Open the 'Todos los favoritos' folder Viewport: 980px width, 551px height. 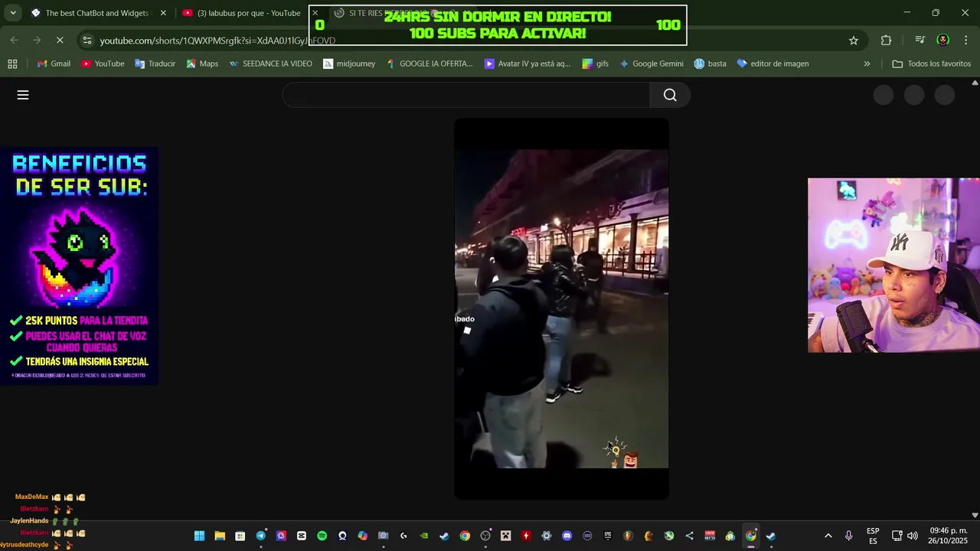931,64
